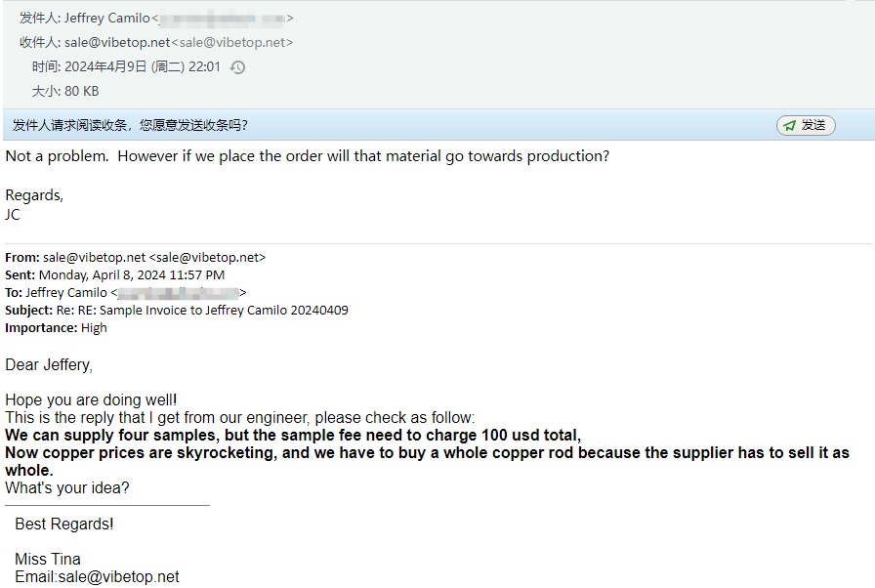This screenshot has width=875, height=588.
Task: Click the 'Not a problem' reply line
Action: click(307, 155)
